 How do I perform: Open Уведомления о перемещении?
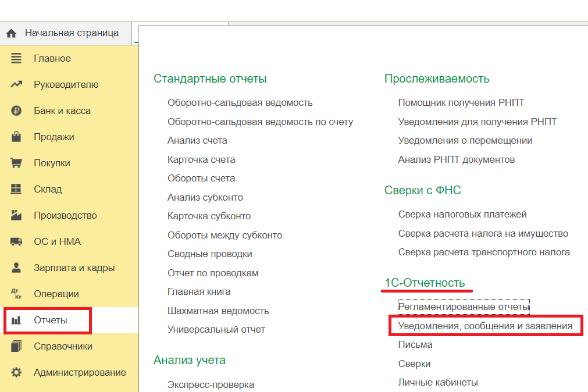tap(465, 141)
